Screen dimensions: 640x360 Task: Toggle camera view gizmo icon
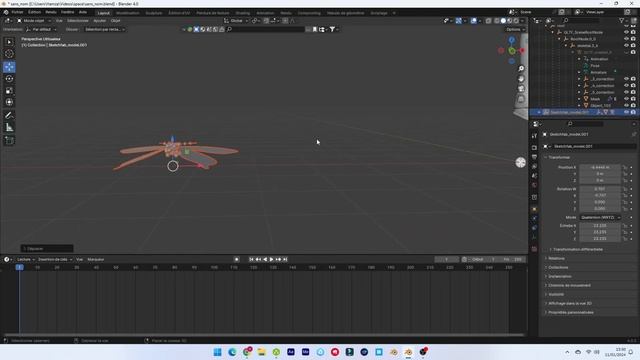coord(521,89)
